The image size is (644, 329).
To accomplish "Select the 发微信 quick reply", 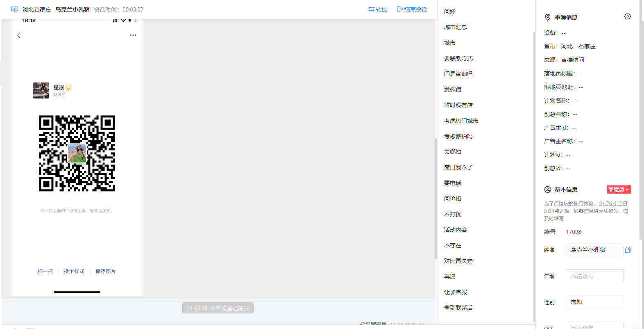I will tap(453, 89).
